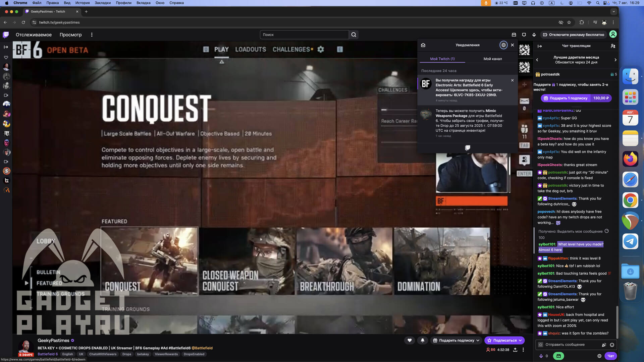Expand Подарить подписку dropdown under stream
The width and height of the screenshot is (644, 362).
[457, 340]
